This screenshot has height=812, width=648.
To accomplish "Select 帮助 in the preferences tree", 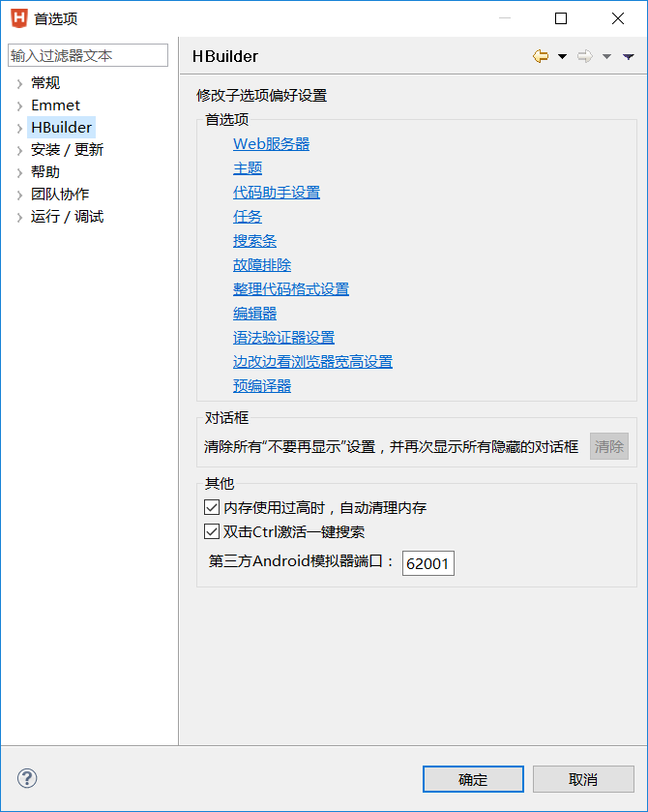I will (x=45, y=172).
